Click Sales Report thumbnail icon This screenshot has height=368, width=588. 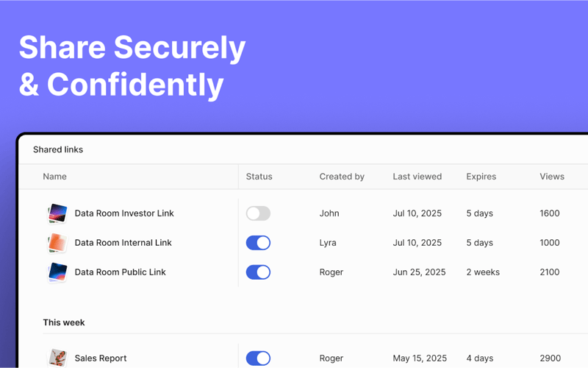(x=57, y=358)
